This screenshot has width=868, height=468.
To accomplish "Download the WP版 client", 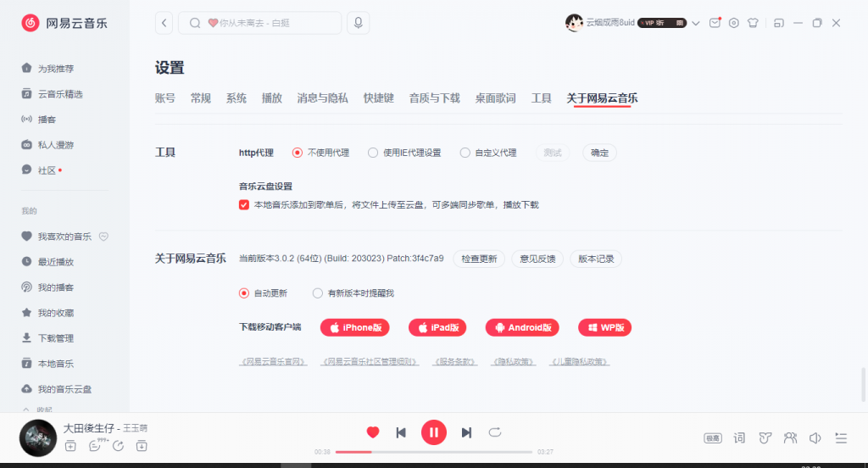I will click(605, 328).
